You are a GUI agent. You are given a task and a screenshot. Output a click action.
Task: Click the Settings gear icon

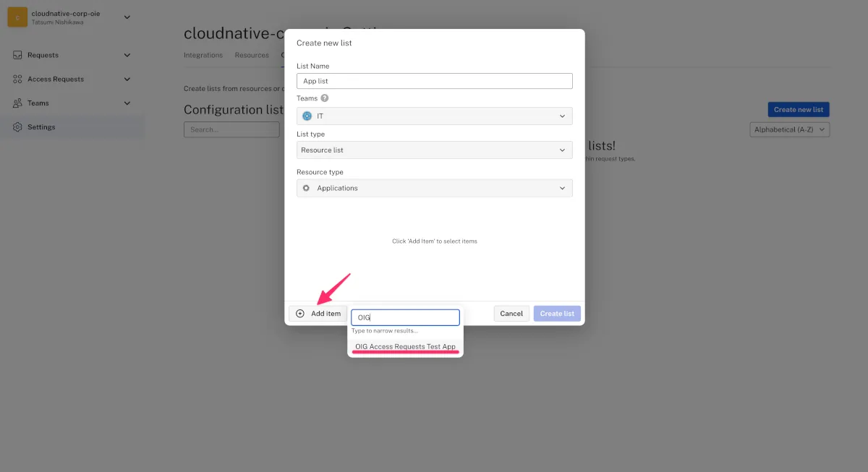pos(17,127)
